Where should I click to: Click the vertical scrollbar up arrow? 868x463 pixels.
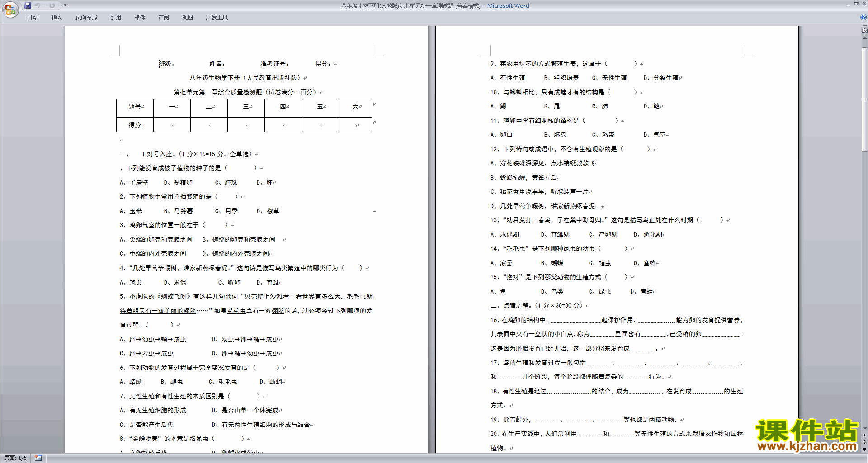point(865,38)
